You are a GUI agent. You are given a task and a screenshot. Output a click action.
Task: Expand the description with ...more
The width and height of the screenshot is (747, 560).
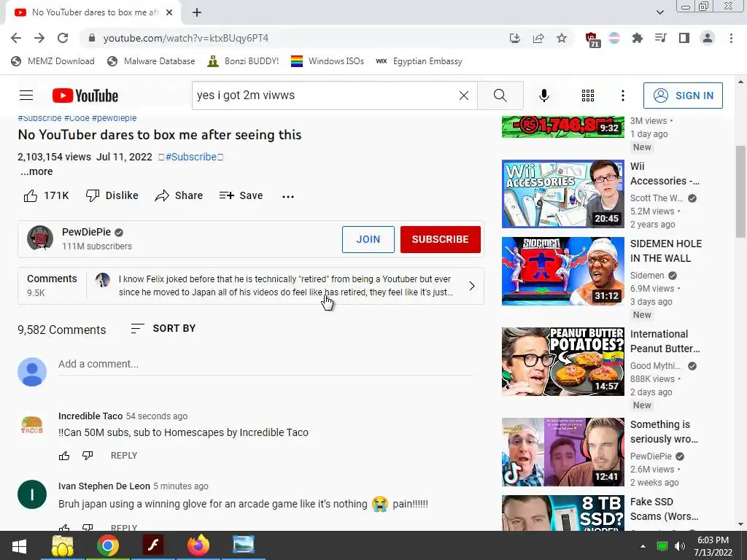tap(36, 171)
